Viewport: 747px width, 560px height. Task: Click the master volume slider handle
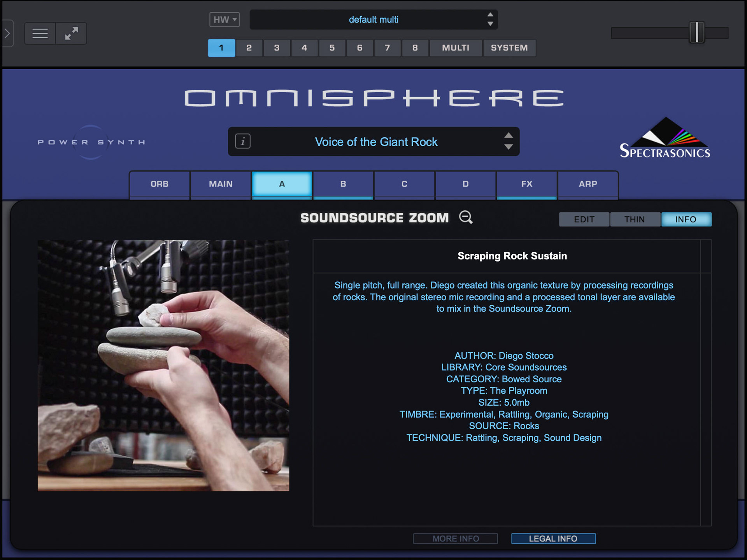[x=696, y=33]
